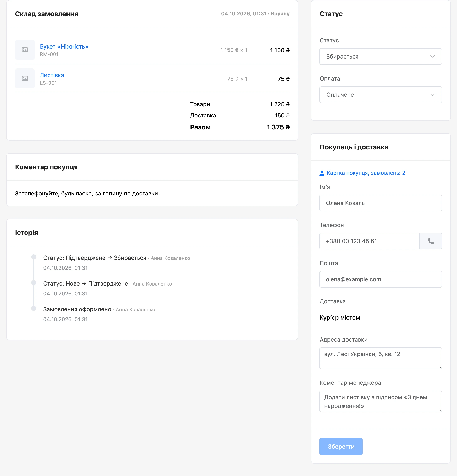Viewport: 457px width, 476px height.
Task: Click the Замовлення оформлено timeline marker
Action: [x=34, y=308]
